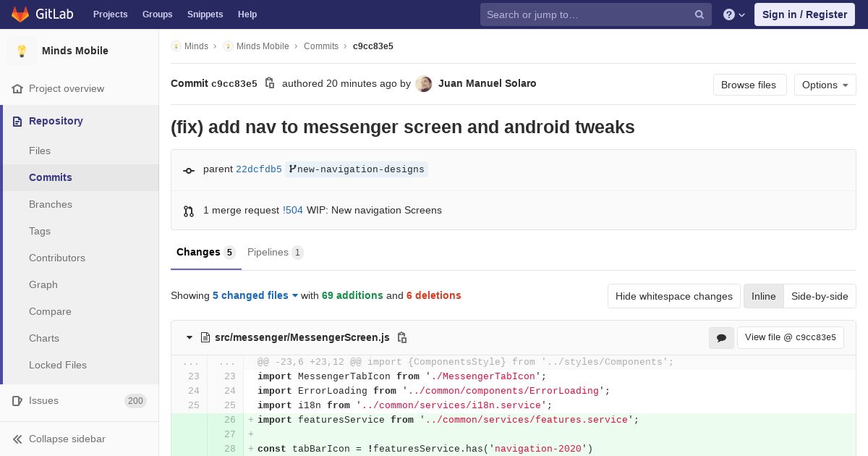
Task: Open Projects menu in top bar
Action: pyautogui.click(x=110, y=14)
